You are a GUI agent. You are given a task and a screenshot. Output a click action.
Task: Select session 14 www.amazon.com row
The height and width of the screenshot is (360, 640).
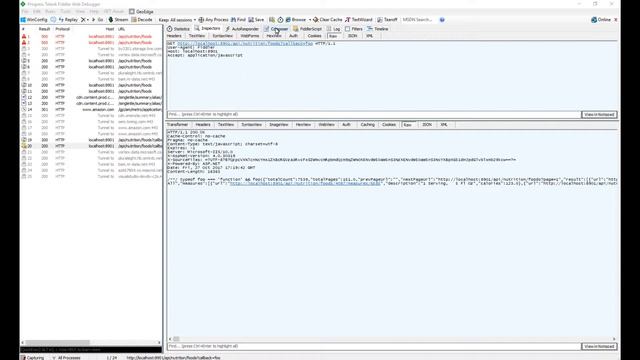pyautogui.click(x=91, y=109)
